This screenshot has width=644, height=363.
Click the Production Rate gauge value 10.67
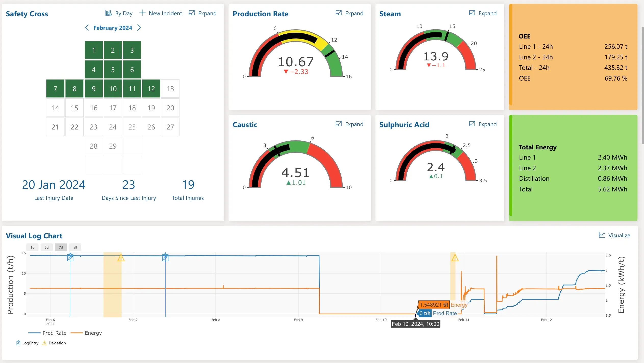tap(296, 62)
